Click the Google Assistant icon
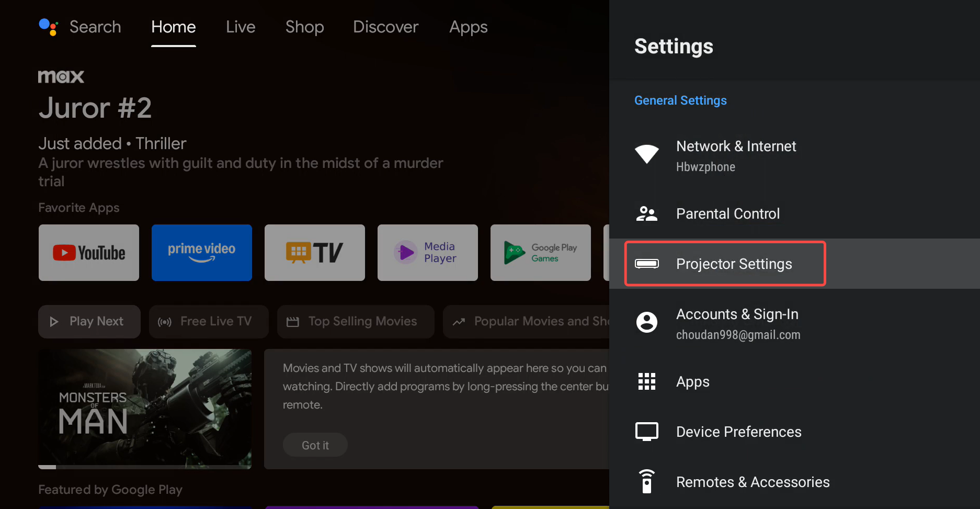Viewport: 980px width, 509px height. 49,27
